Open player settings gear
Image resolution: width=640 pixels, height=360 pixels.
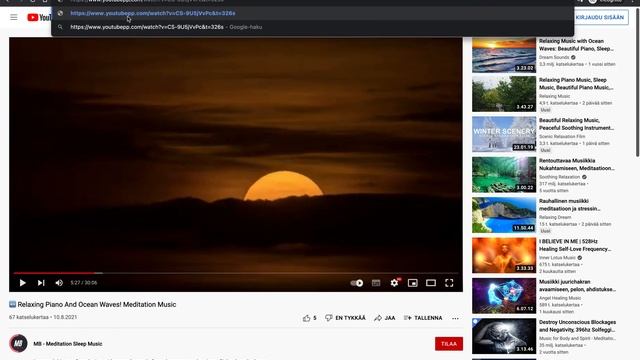pyautogui.click(x=394, y=282)
